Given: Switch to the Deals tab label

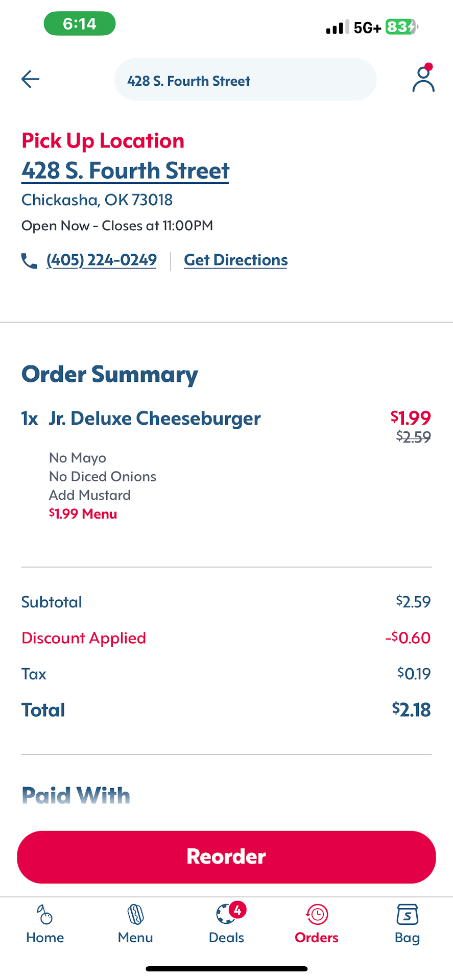Looking at the screenshot, I should [226, 938].
